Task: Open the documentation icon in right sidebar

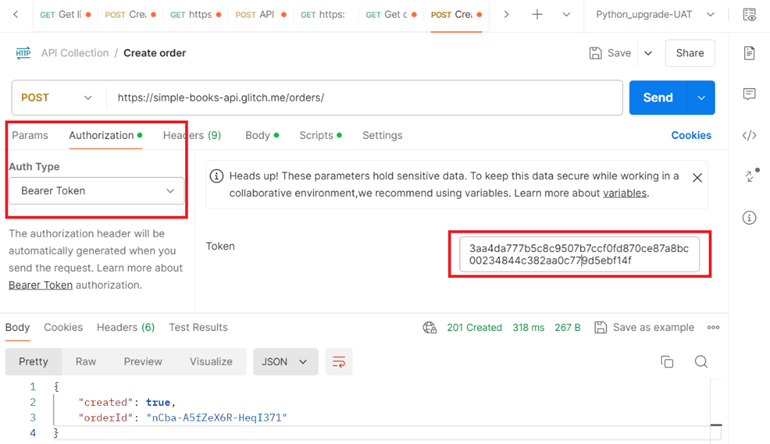Action: [749, 53]
